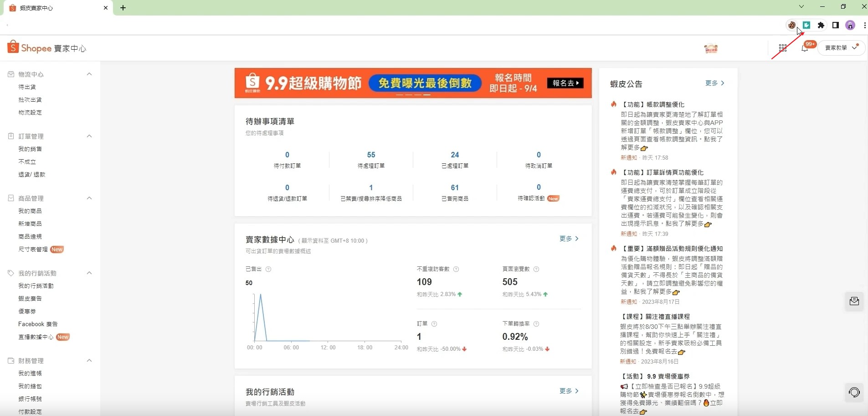Screen dimensions: 868x416
Task: Open 直播數據中心 in the sidebar
Action: coord(36,337)
